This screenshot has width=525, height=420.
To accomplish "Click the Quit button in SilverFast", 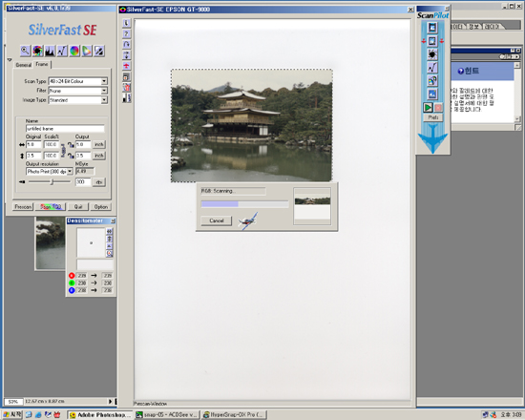I will click(78, 206).
